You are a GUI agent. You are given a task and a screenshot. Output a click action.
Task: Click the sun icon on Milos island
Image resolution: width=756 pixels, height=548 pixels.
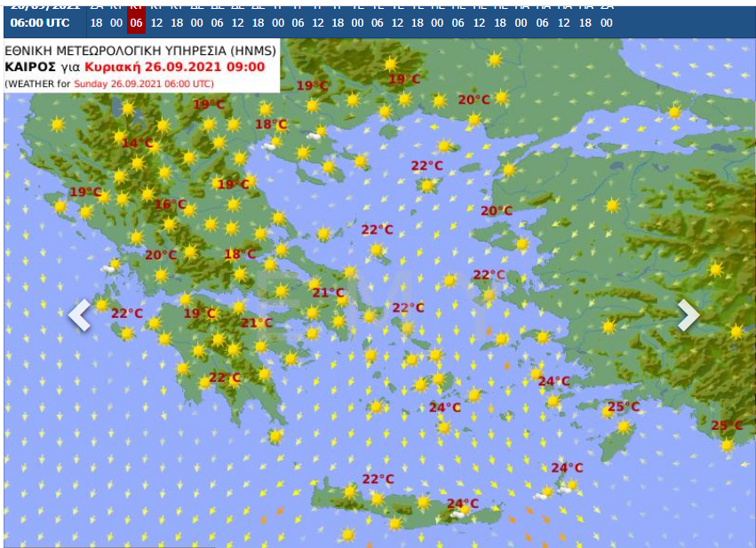376,407
